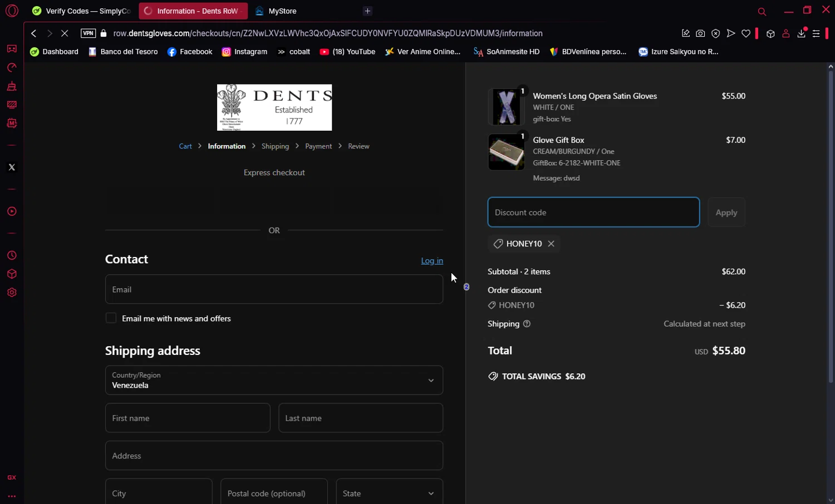
Task: Open the Ver Anime Online bookmark
Action: pyautogui.click(x=423, y=52)
